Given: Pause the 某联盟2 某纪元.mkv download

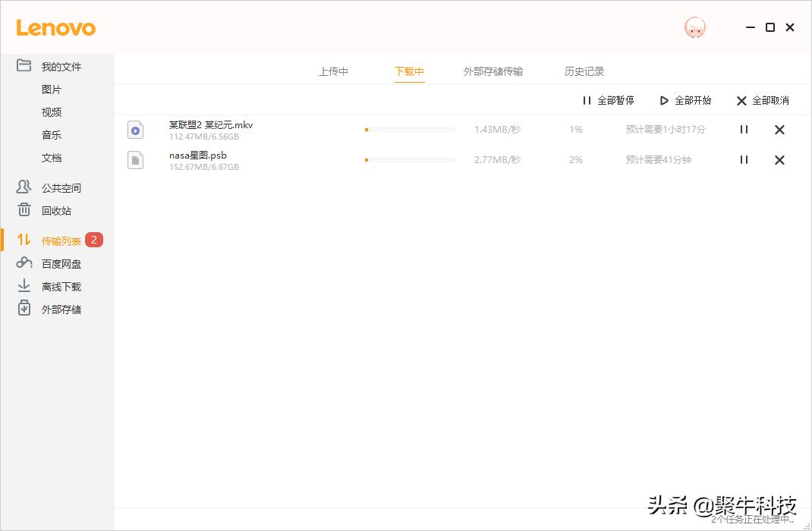Looking at the screenshot, I should click(x=743, y=130).
